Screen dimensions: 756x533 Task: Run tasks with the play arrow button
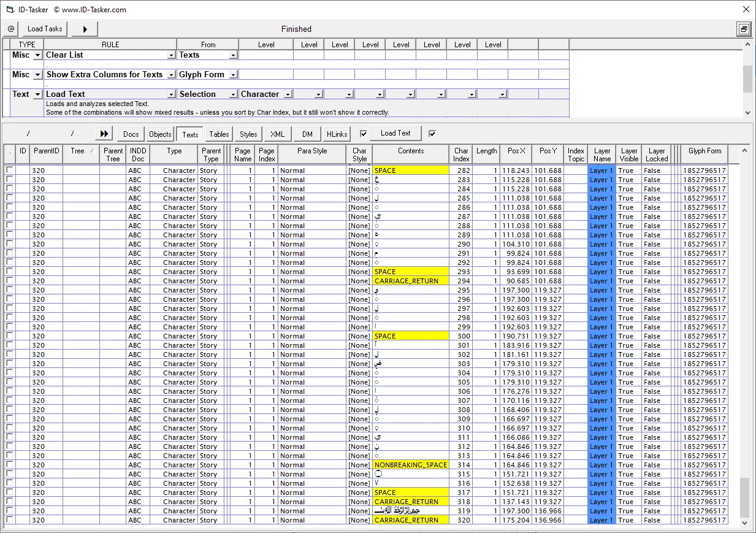[85, 29]
